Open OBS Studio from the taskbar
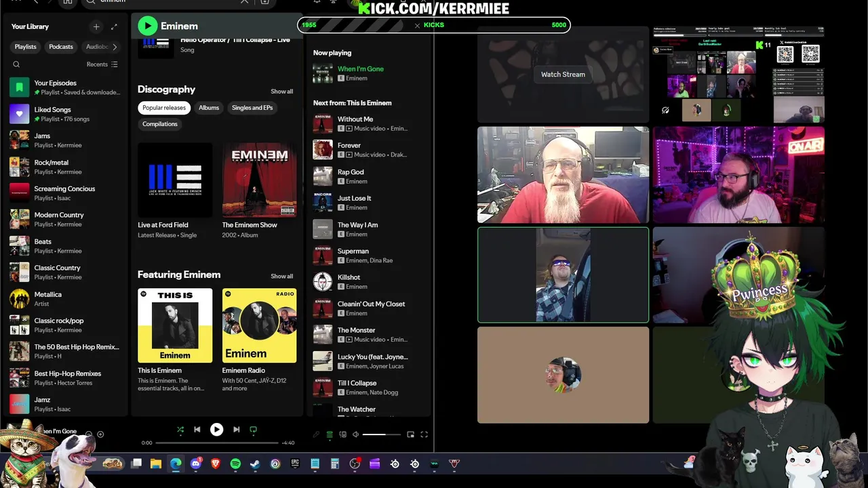Screen dimensions: 868x488 (x=355, y=464)
